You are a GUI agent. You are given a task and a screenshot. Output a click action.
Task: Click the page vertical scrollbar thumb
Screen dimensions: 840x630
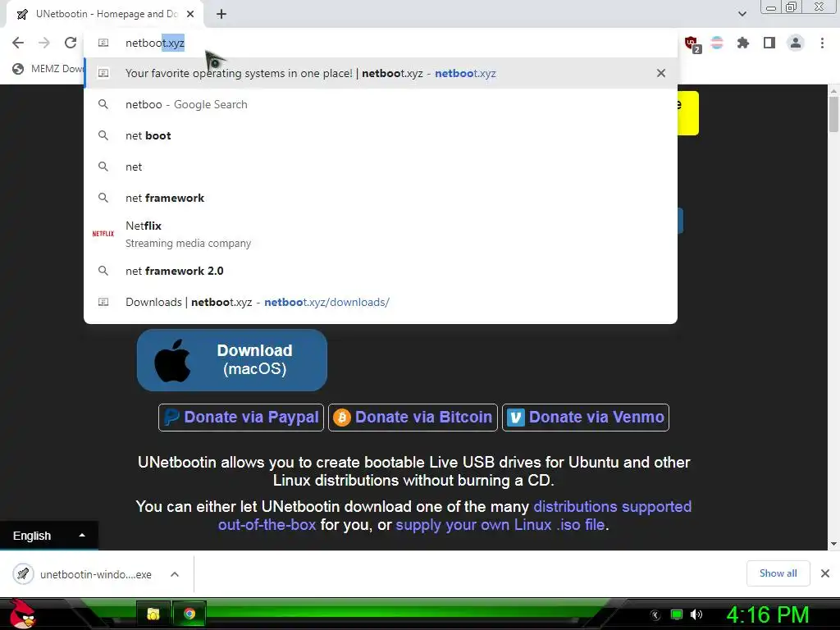pyautogui.click(x=833, y=114)
